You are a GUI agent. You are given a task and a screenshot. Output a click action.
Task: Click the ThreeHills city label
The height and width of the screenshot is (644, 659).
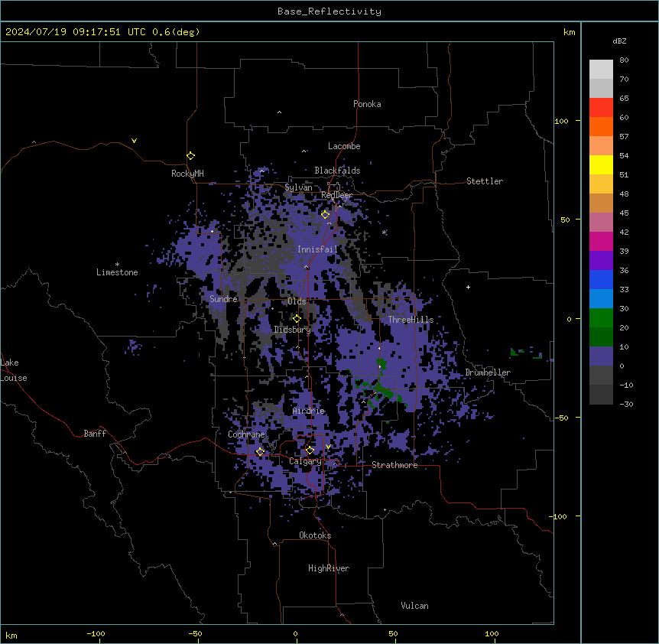pos(411,320)
